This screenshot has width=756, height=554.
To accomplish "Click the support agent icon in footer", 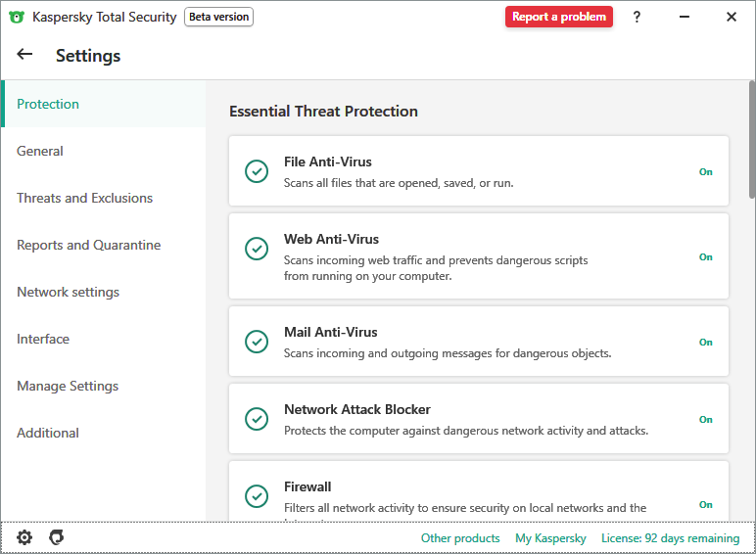I will coord(57,537).
